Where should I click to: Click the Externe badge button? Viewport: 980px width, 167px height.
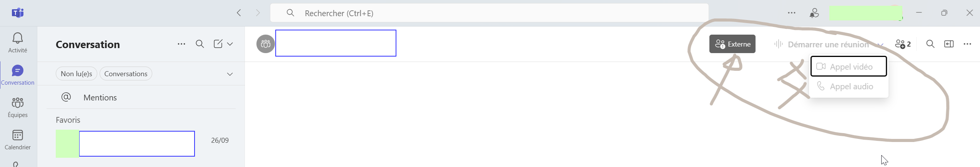pos(732,44)
